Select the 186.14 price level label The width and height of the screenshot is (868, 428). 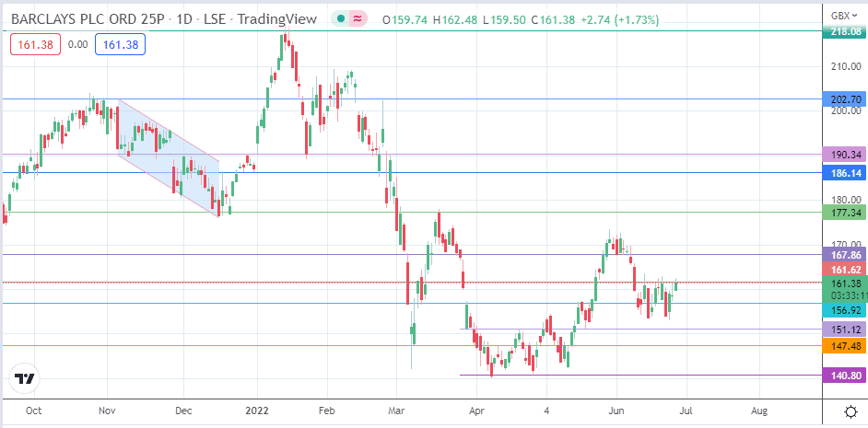click(845, 173)
